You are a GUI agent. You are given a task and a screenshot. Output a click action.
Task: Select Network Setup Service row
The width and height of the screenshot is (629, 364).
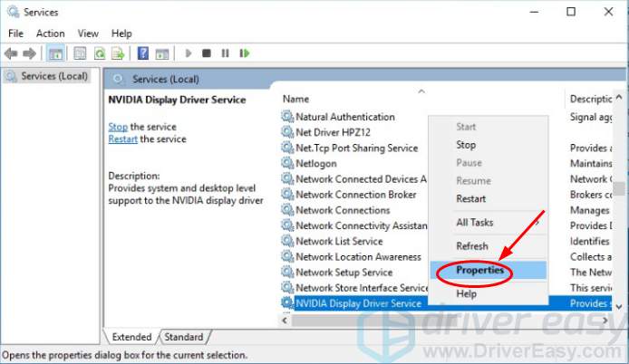(344, 273)
